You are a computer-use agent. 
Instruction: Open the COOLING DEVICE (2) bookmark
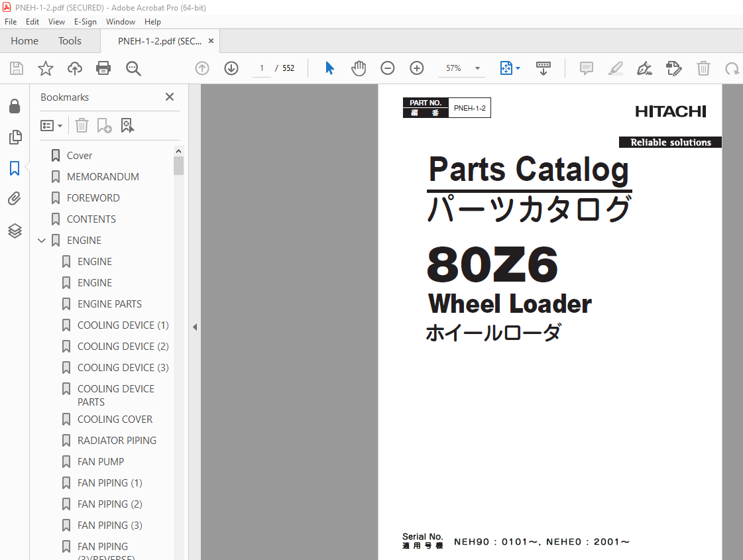click(123, 347)
